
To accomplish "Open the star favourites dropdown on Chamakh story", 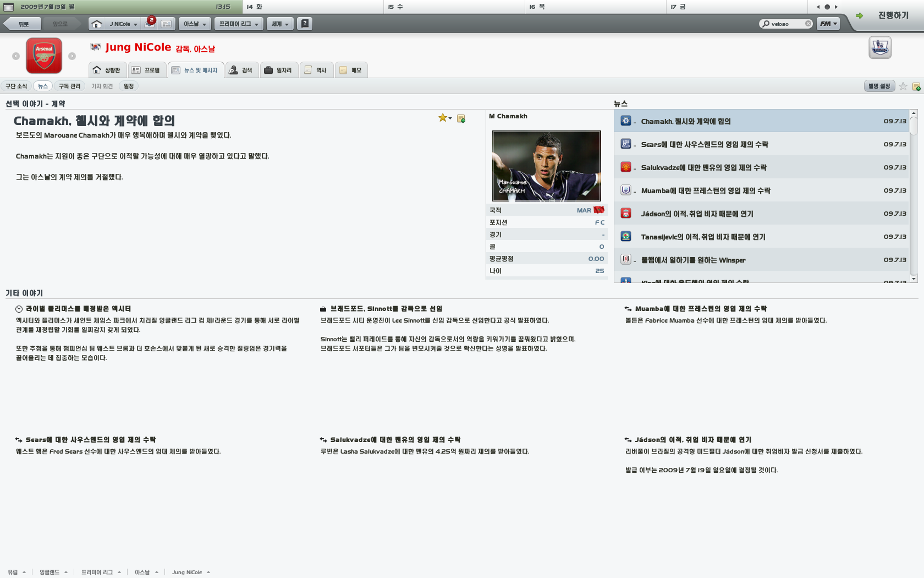I will (445, 118).
